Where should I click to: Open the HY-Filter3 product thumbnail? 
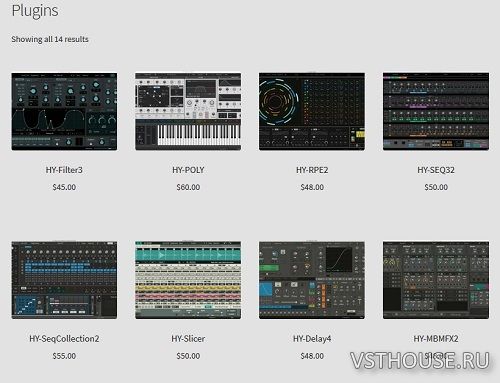(64, 112)
